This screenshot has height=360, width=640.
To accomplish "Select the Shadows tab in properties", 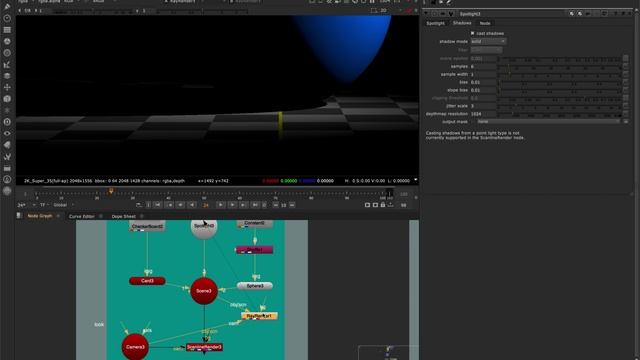I will click(x=462, y=23).
